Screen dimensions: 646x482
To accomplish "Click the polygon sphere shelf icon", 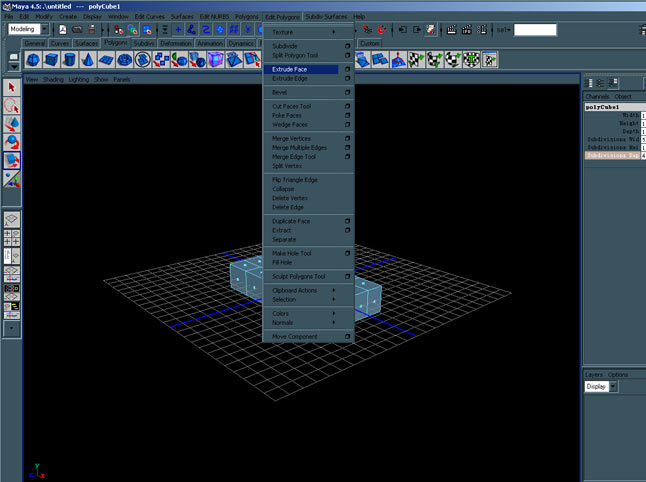I will tap(33, 60).
